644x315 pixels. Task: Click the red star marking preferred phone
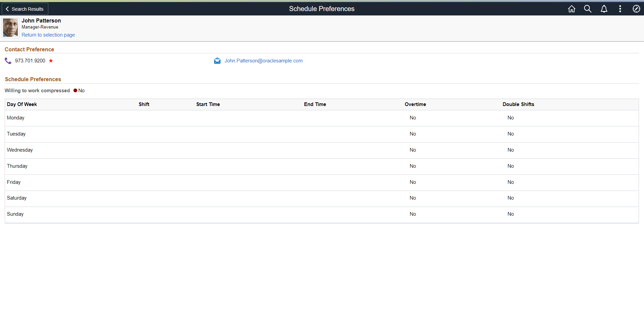click(51, 61)
